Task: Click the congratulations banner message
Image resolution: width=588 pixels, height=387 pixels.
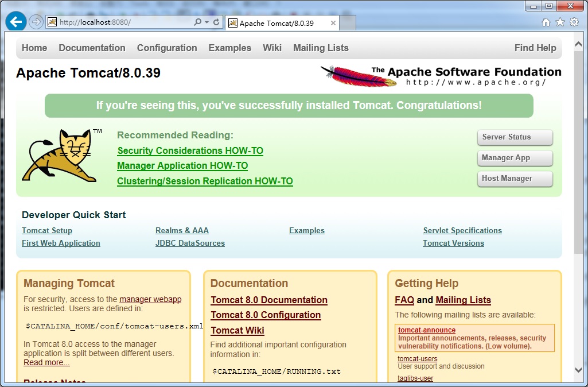Action: click(289, 105)
